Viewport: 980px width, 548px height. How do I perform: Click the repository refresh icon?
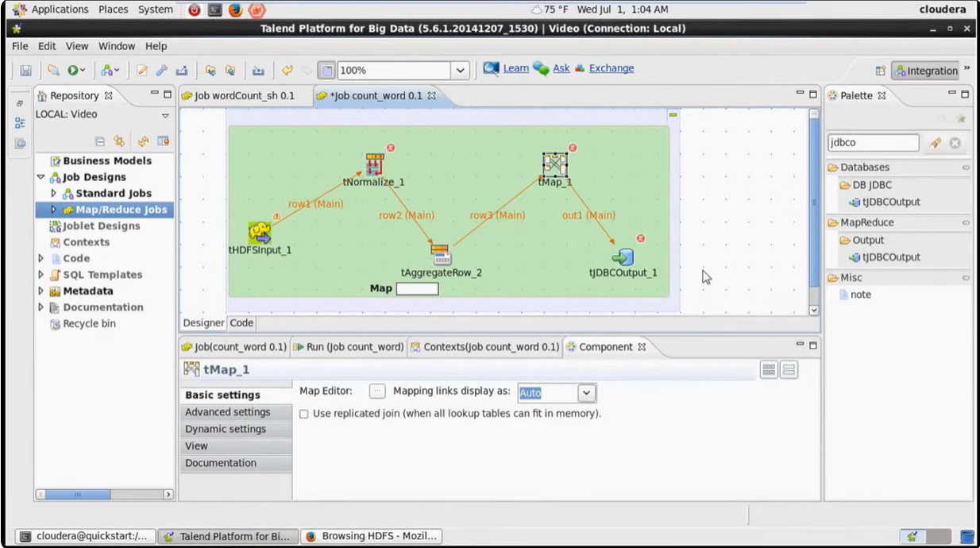143,141
